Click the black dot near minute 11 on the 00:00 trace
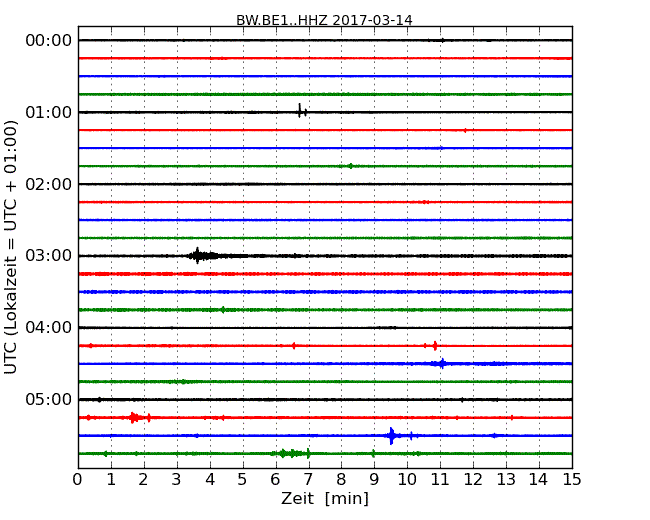This screenshot has height=520, width=650. (x=443, y=40)
